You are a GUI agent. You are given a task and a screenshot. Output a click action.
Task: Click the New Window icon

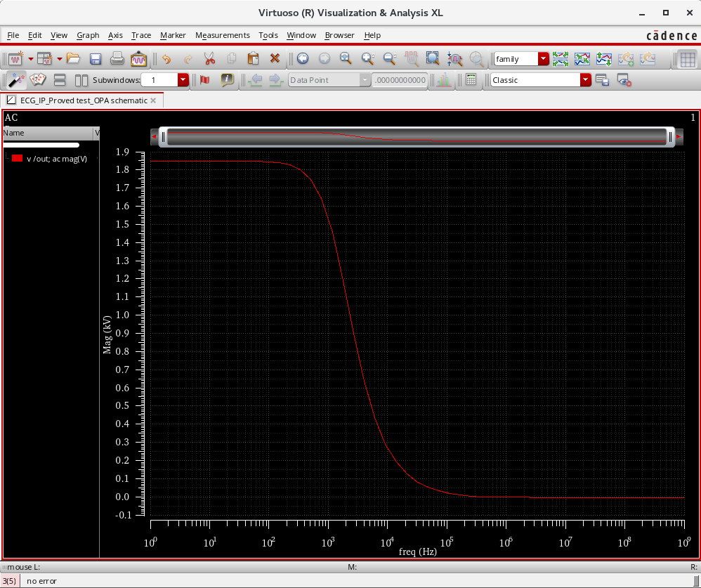(x=15, y=58)
